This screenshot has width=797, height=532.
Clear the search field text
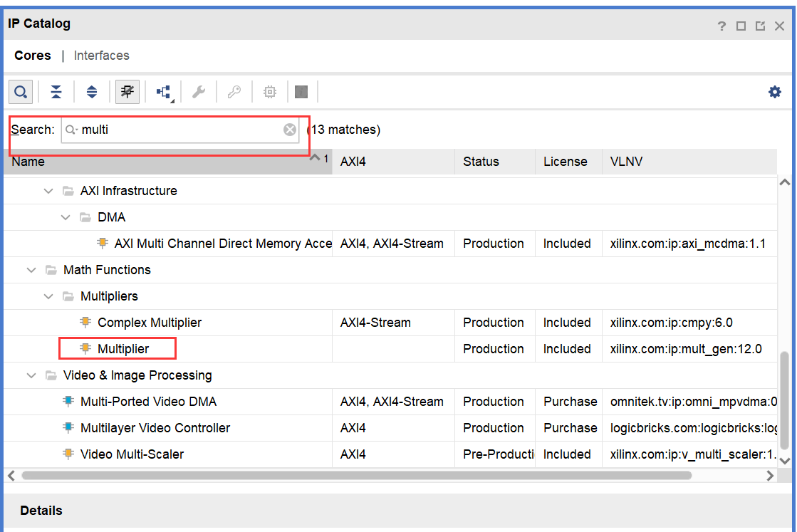click(290, 130)
